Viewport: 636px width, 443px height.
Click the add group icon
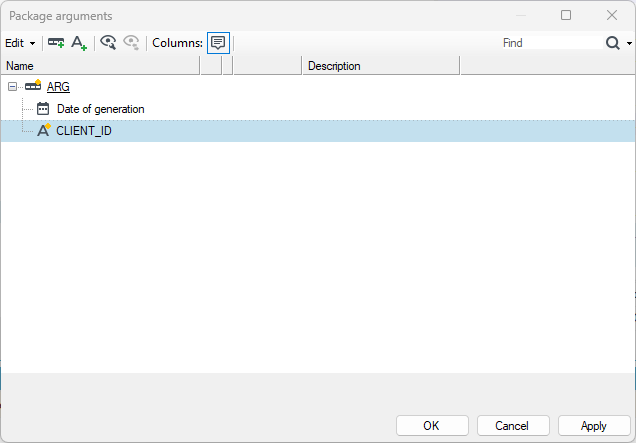56,43
